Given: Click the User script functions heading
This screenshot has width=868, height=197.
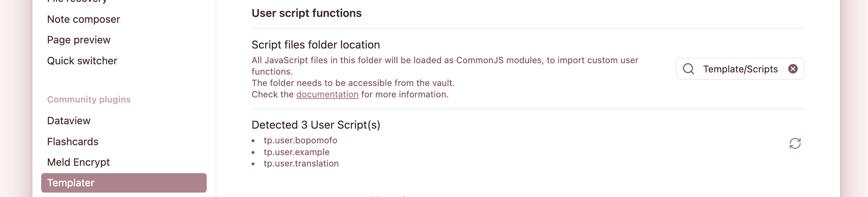Looking at the screenshot, I should pos(306,13).
